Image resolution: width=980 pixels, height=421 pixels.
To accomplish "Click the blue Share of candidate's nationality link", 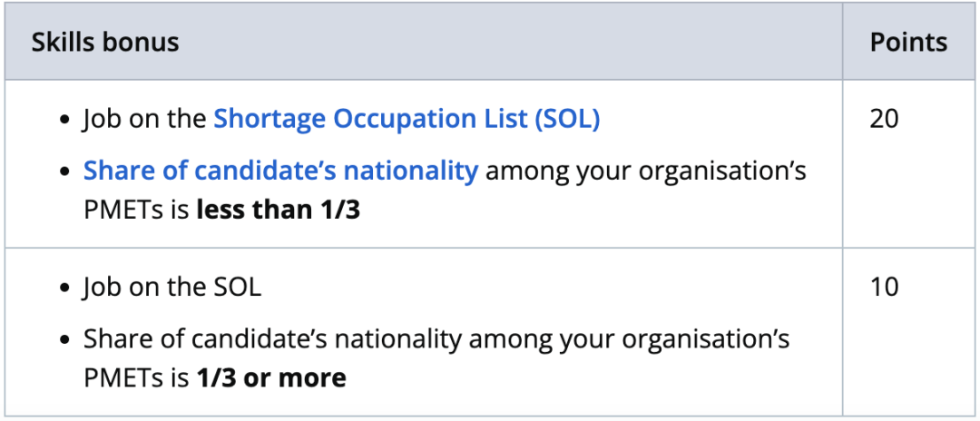I will coord(280,171).
